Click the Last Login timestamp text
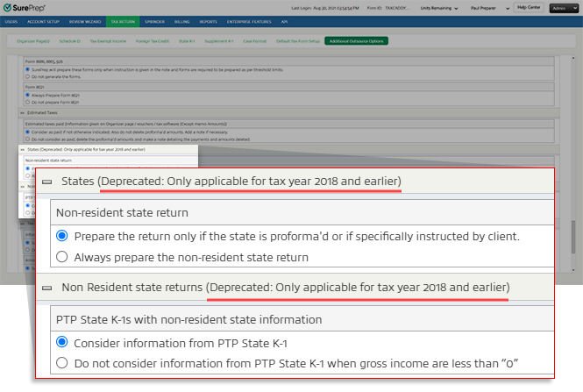583x392 pixels. click(x=325, y=8)
